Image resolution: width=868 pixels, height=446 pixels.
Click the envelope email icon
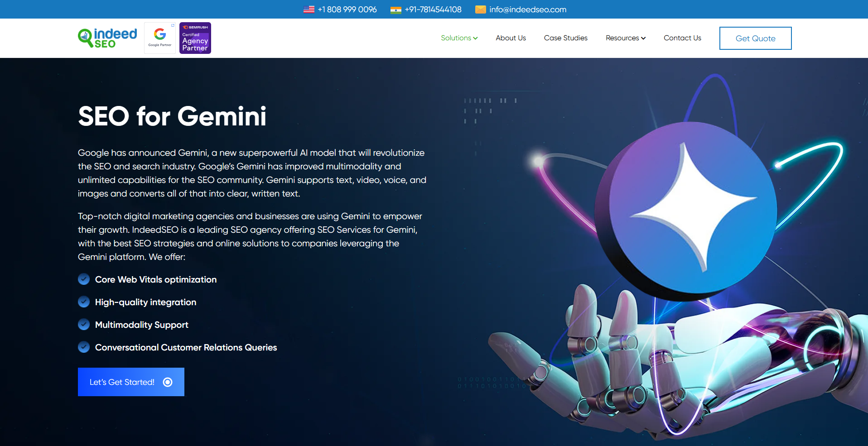(481, 10)
